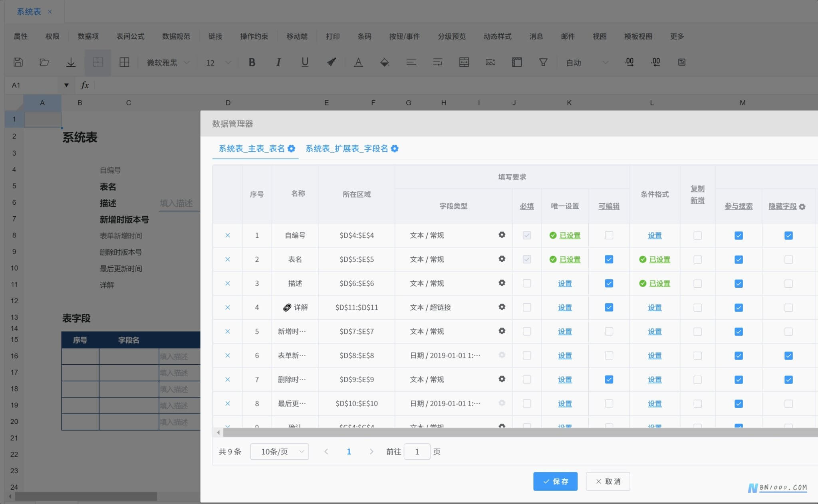
Task: Click the merge cells icon
Action: point(464,62)
